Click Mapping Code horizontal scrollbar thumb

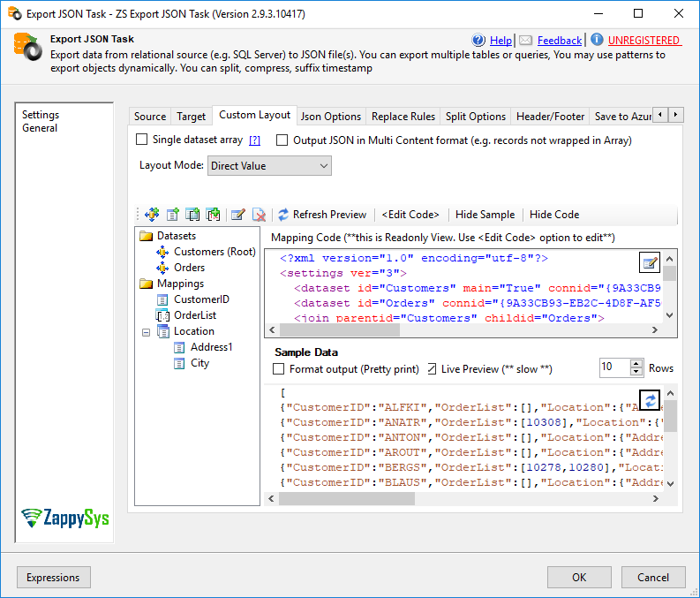click(x=339, y=330)
